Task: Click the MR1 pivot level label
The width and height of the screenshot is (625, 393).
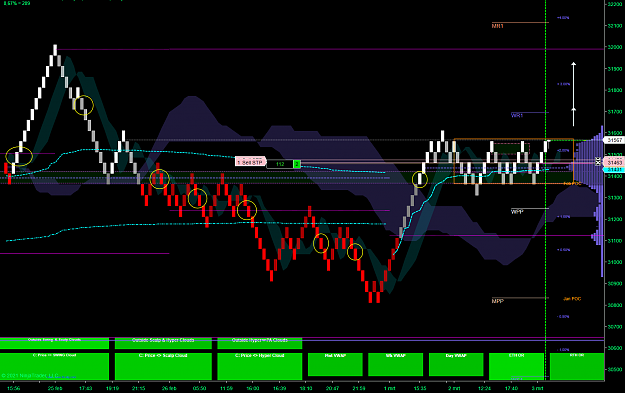Action: click(497, 26)
